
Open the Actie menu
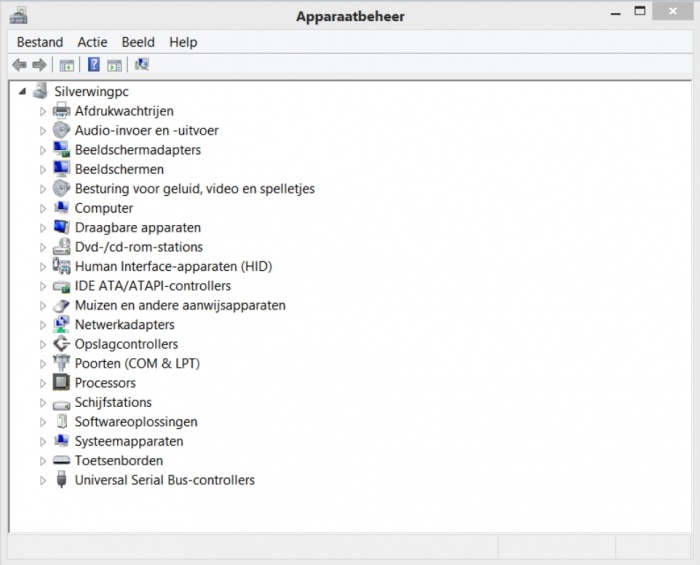(92, 42)
